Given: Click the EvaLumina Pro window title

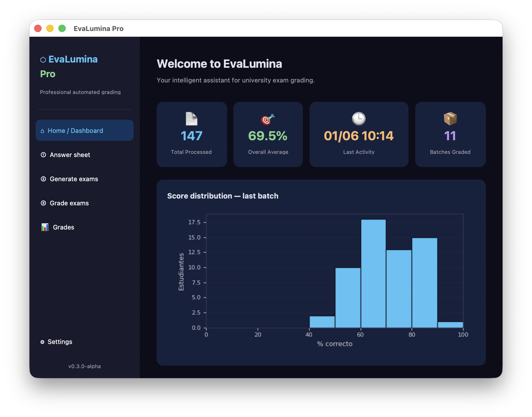Looking at the screenshot, I should tap(99, 28).
